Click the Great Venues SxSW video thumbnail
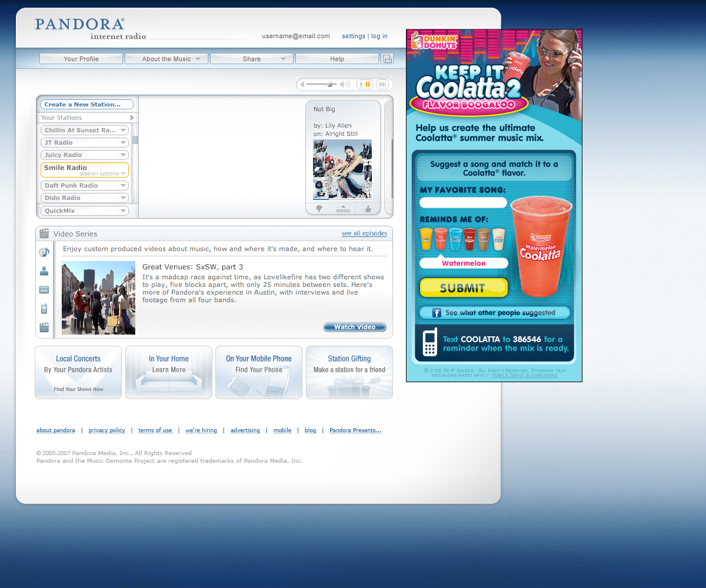 click(98, 298)
